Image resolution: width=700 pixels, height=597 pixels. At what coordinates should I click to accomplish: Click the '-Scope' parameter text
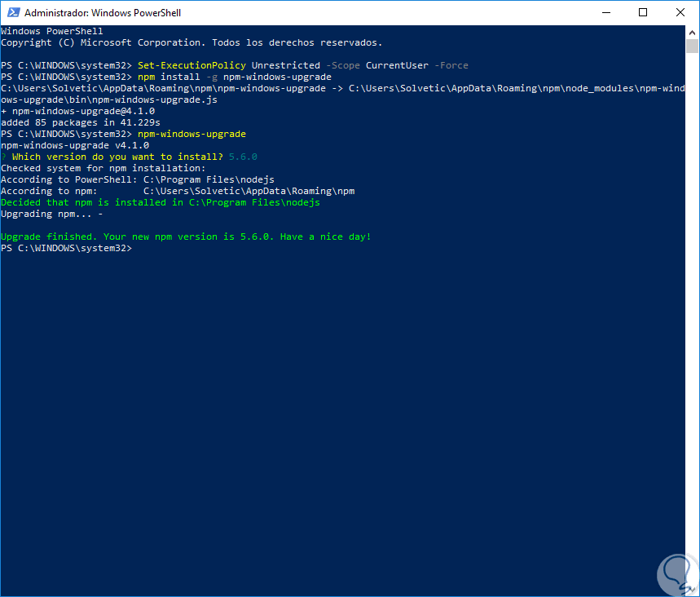pos(343,65)
